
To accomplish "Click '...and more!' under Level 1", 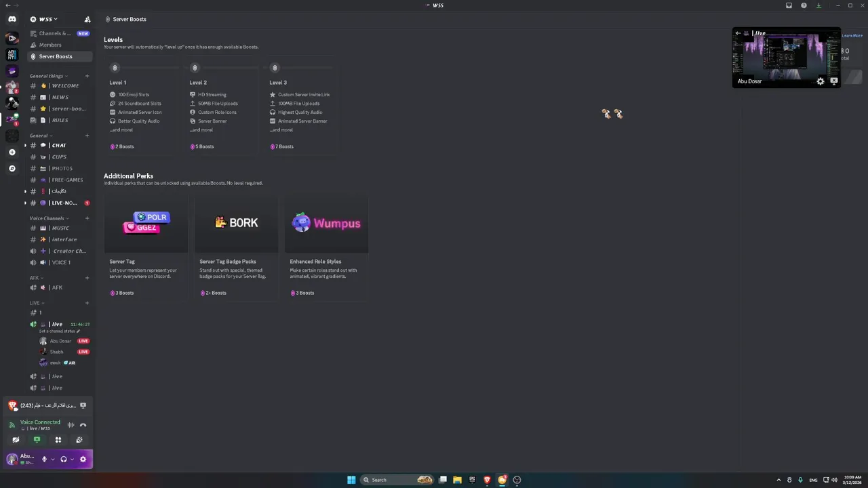I will pos(123,130).
